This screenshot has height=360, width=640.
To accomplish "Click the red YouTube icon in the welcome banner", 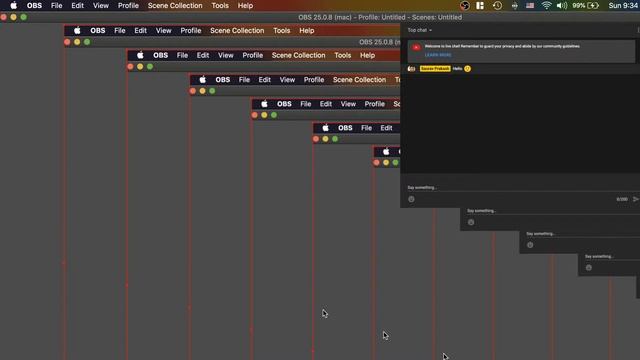I will coord(416,47).
